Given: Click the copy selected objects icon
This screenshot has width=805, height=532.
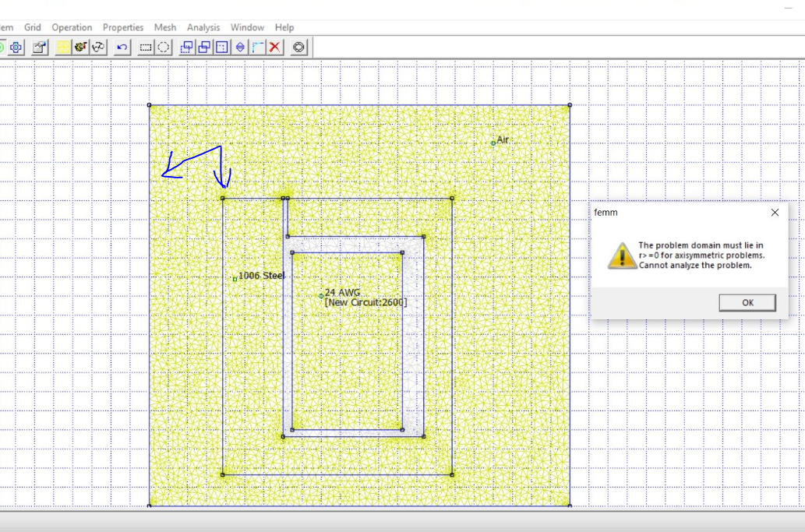Looking at the screenshot, I should (204, 48).
